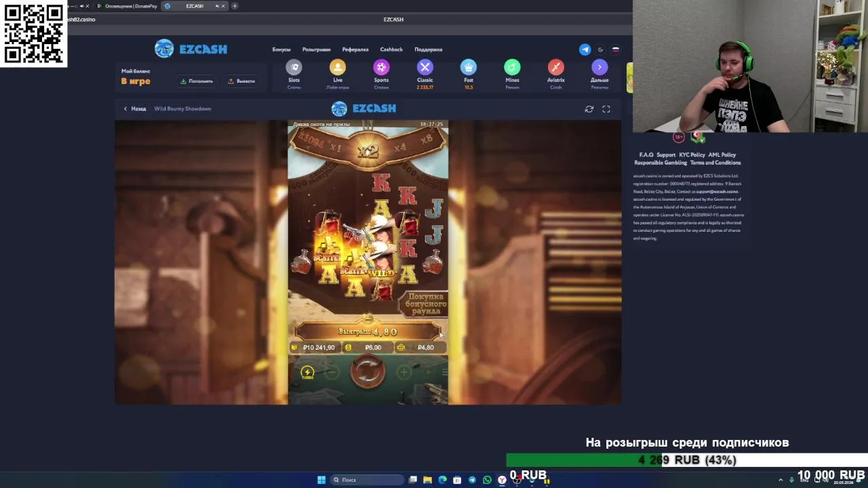Open File Explorer from the taskbar
This screenshot has height=488, width=868.
pyautogui.click(x=428, y=480)
